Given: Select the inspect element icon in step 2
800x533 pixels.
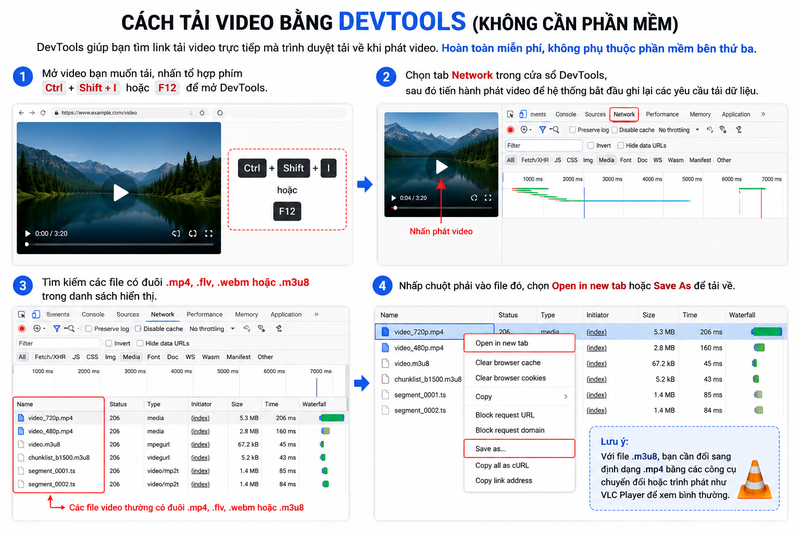Looking at the screenshot, I should coord(510,114).
